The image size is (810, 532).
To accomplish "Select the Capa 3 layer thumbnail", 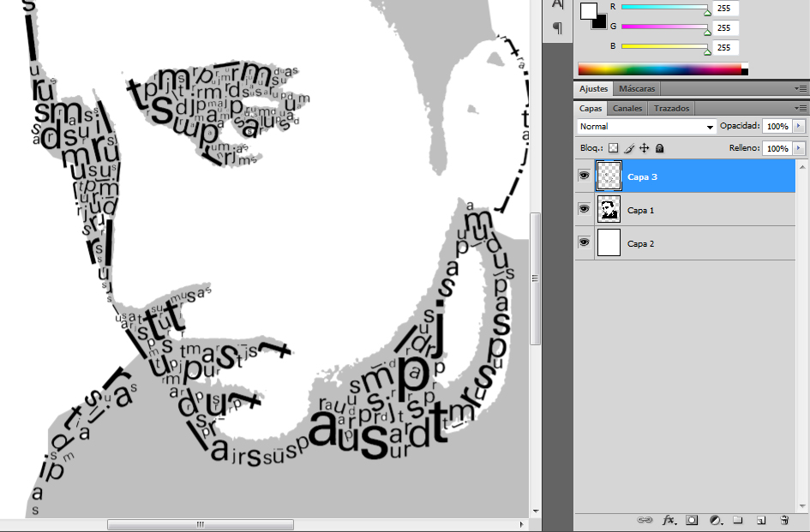I will (609, 176).
